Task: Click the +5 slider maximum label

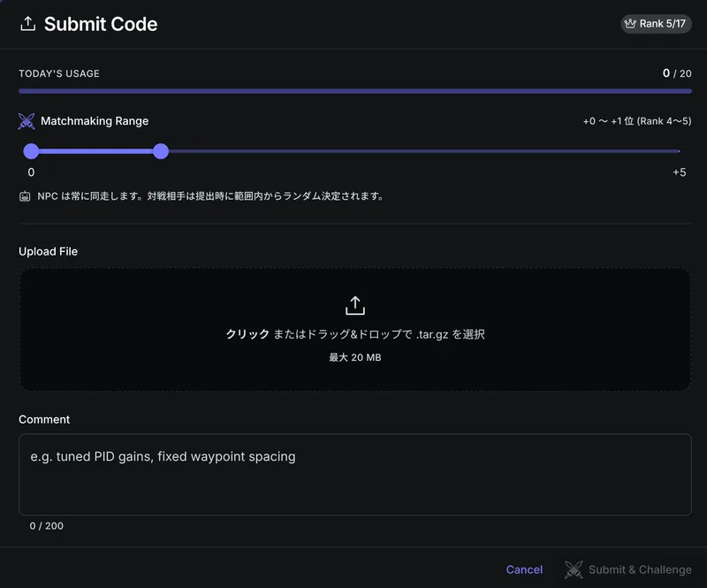Action: 679,172
